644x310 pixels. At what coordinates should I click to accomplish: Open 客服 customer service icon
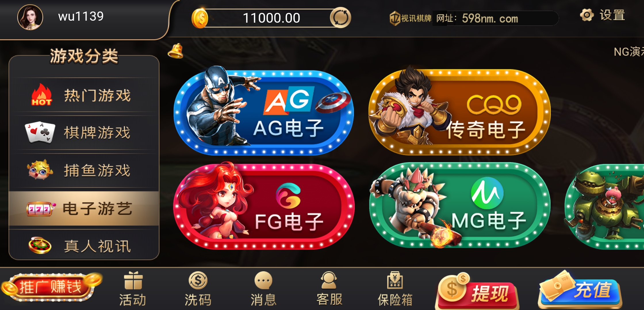point(329,280)
